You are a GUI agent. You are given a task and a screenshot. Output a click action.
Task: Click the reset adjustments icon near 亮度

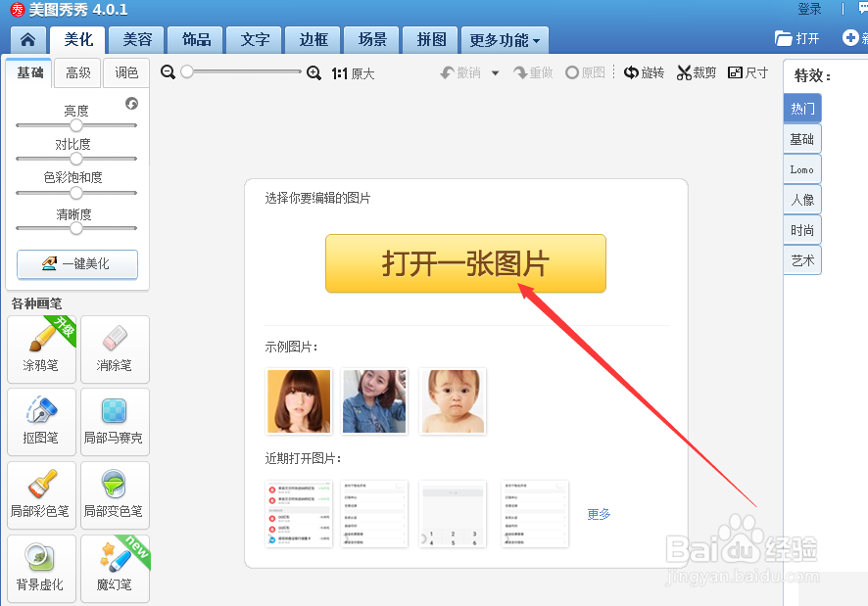131,104
